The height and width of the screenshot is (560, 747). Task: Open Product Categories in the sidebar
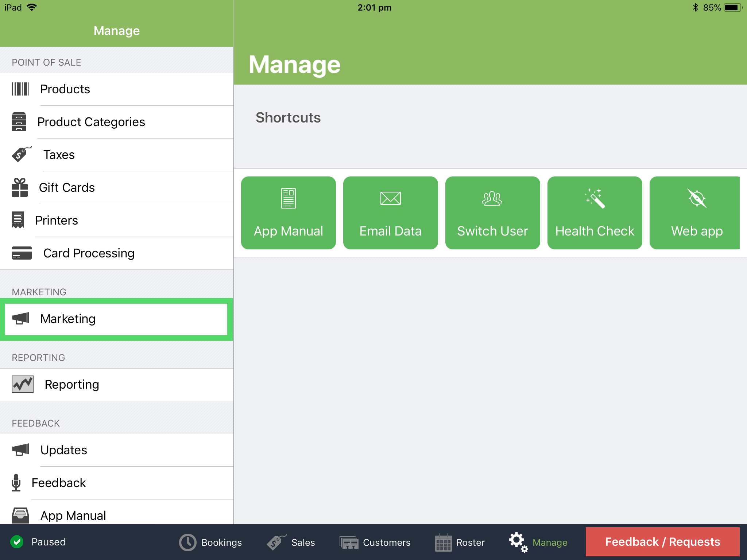point(117,122)
